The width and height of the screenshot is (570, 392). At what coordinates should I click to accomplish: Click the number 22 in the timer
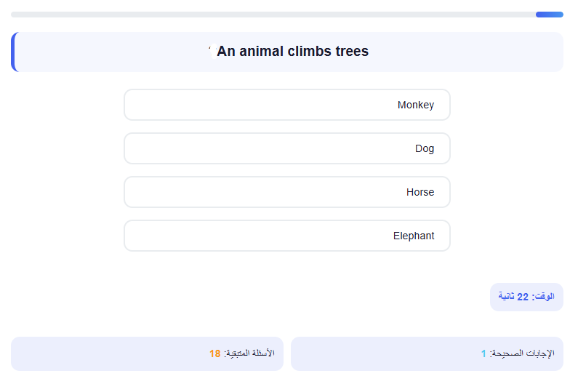tap(522, 297)
